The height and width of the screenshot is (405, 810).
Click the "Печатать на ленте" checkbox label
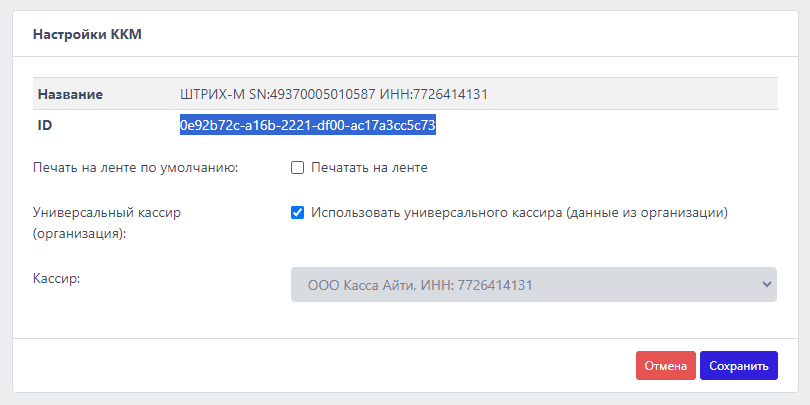[369, 168]
